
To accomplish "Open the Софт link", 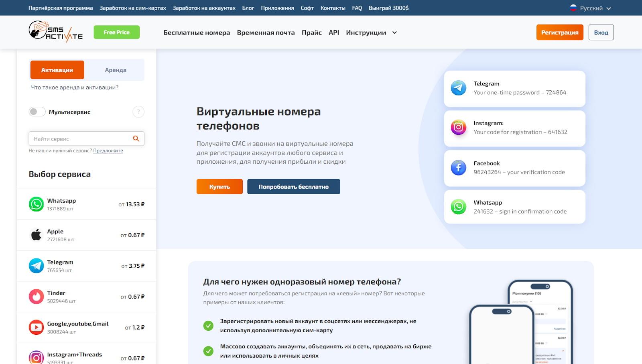I will [307, 8].
